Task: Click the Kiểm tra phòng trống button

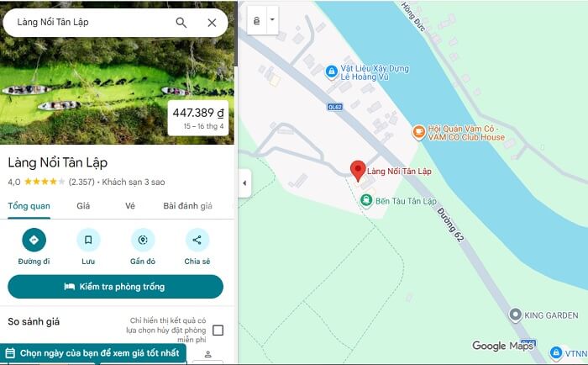Action: (x=116, y=287)
